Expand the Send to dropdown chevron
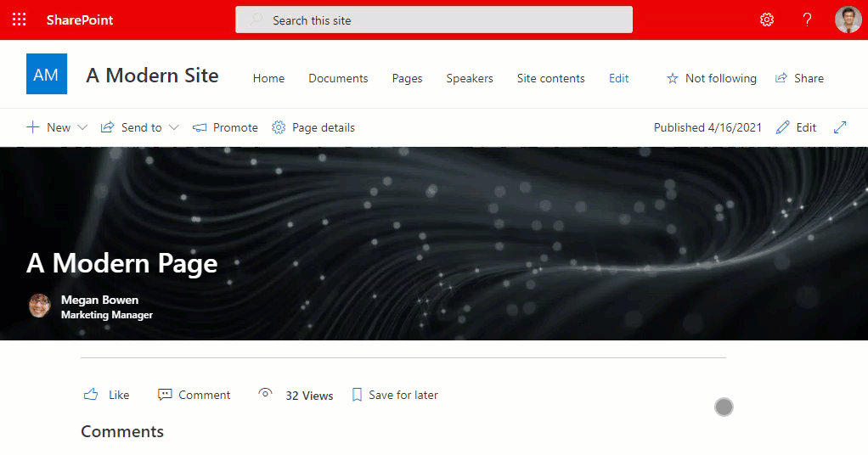The height and width of the screenshot is (455, 868). click(174, 128)
